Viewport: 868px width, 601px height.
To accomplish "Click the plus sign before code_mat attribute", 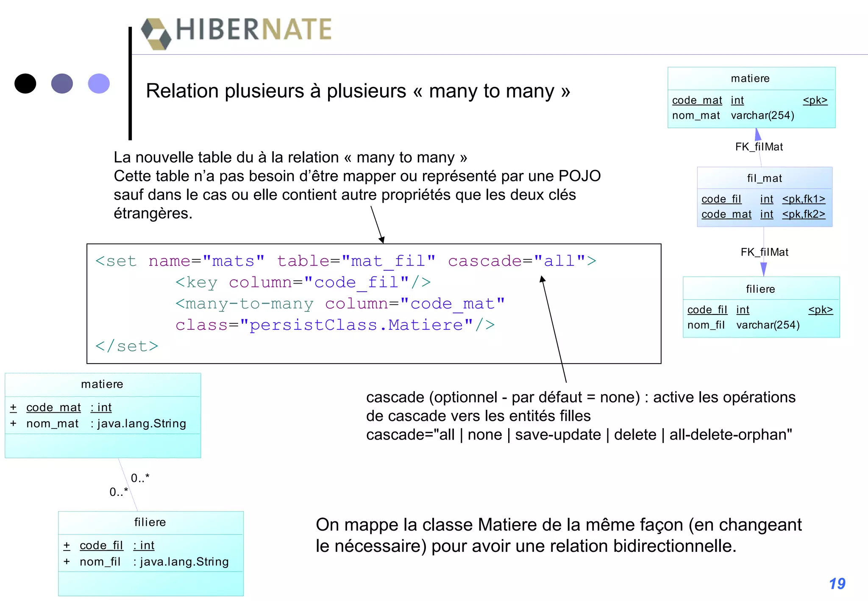I will (x=14, y=407).
